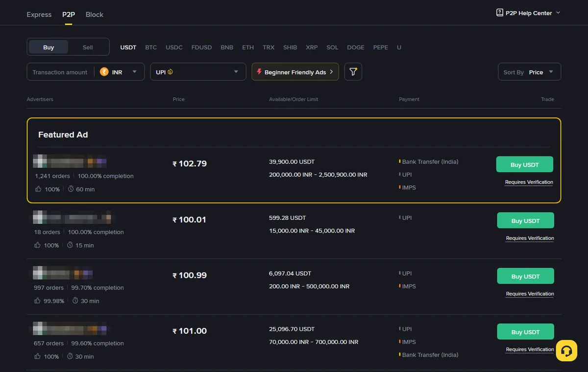Open advertiser profile with 997 orders
The height and width of the screenshot is (372, 588).
63,273
